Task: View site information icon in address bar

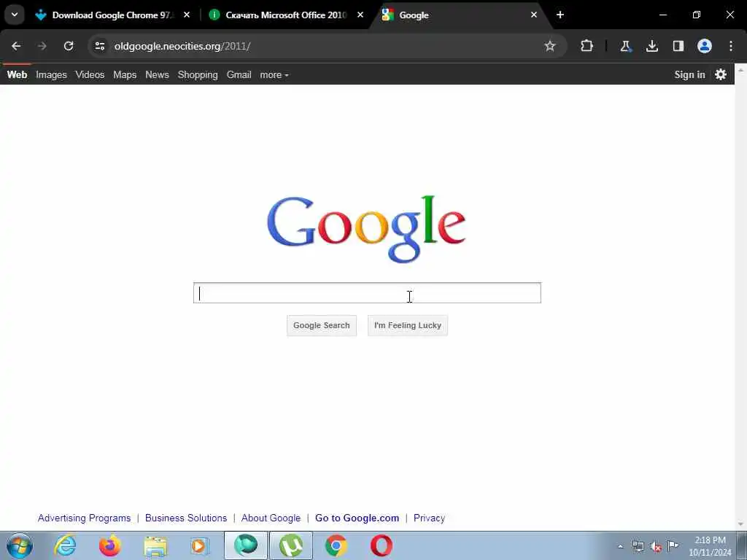Action: click(99, 46)
